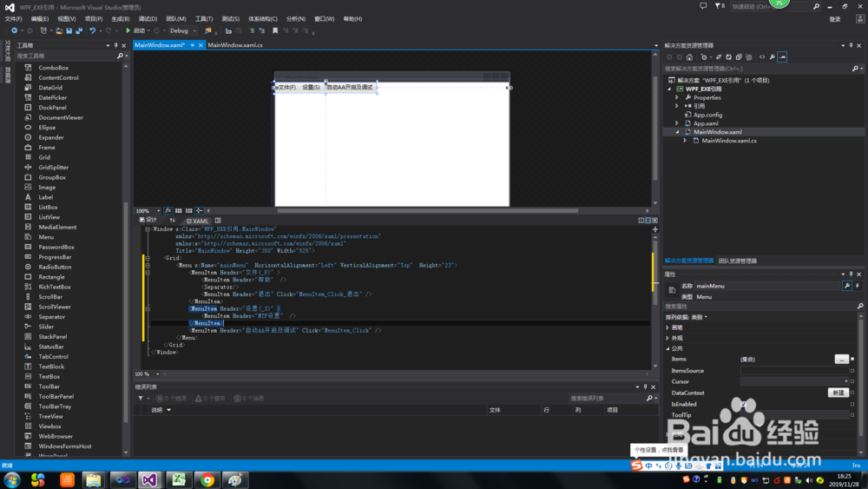Select the TextBox control in toolbox
The width and height of the screenshot is (868, 489).
pos(49,377)
